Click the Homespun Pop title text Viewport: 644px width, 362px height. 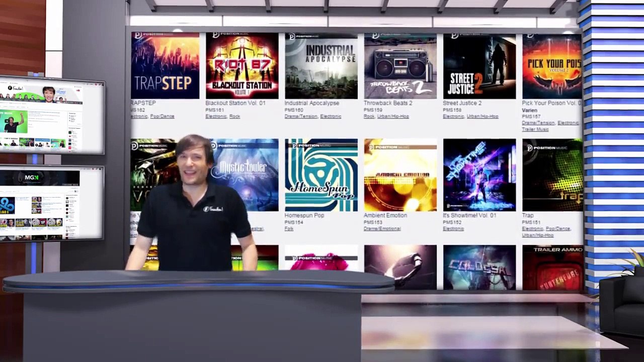[x=304, y=215]
